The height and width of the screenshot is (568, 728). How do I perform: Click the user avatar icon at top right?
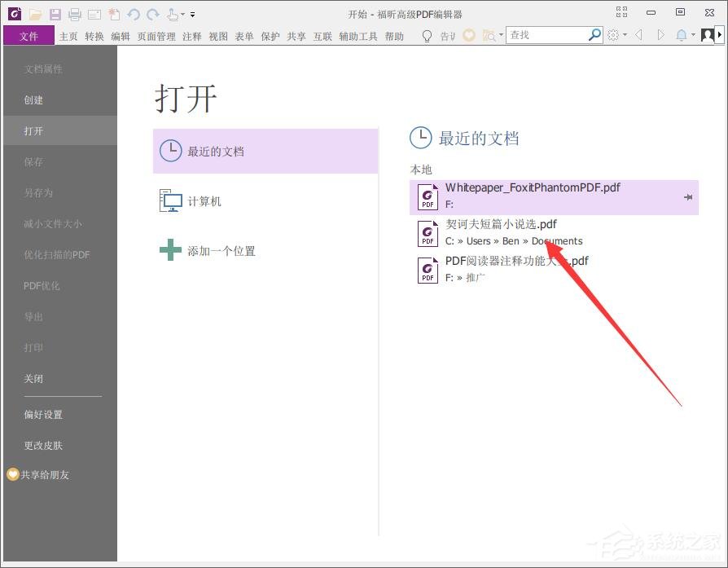coord(708,34)
